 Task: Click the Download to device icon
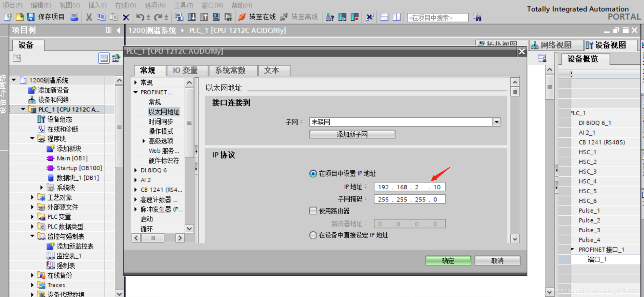[x=191, y=17]
